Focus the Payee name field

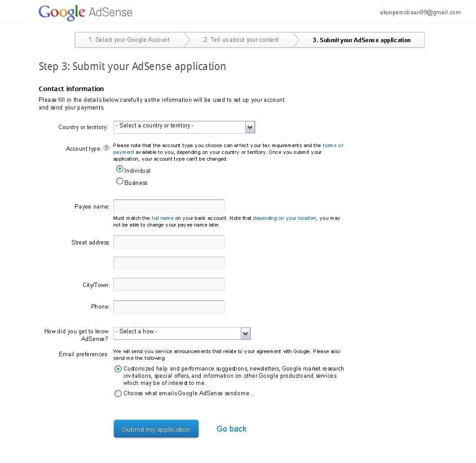169,206
